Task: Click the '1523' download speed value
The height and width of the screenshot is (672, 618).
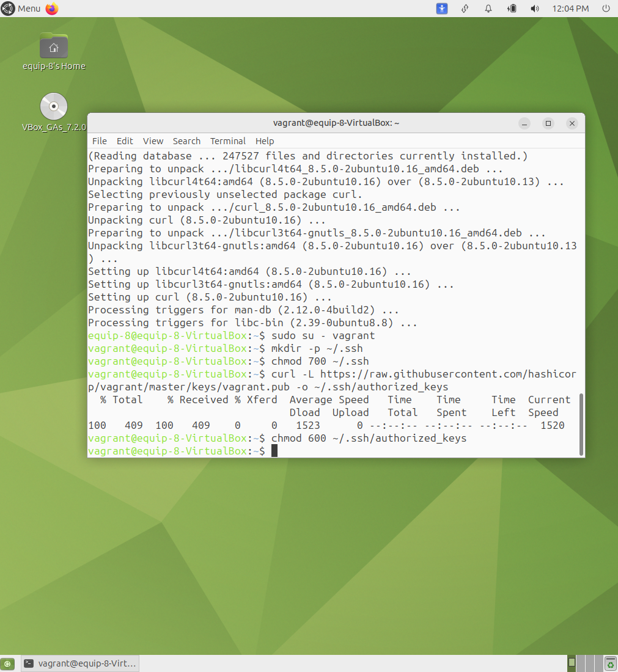Action: (308, 426)
